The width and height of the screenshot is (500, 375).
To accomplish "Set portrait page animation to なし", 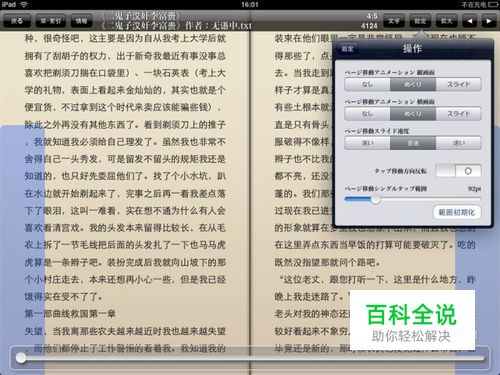I will (367, 84).
